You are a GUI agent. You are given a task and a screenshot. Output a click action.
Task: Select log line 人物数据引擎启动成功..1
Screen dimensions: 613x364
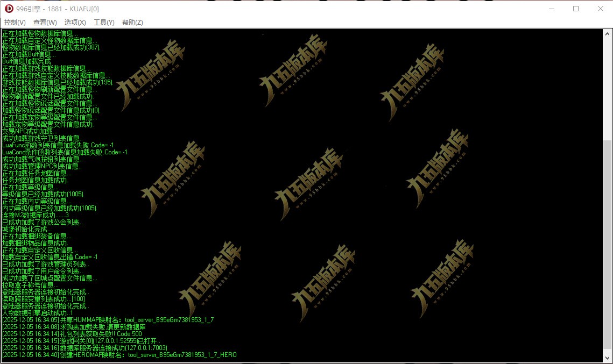point(37,313)
